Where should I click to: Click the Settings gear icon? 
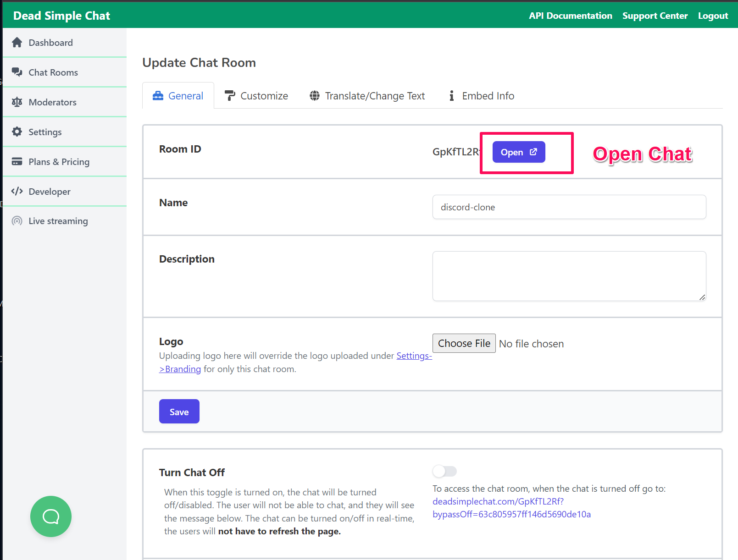pyautogui.click(x=17, y=132)
